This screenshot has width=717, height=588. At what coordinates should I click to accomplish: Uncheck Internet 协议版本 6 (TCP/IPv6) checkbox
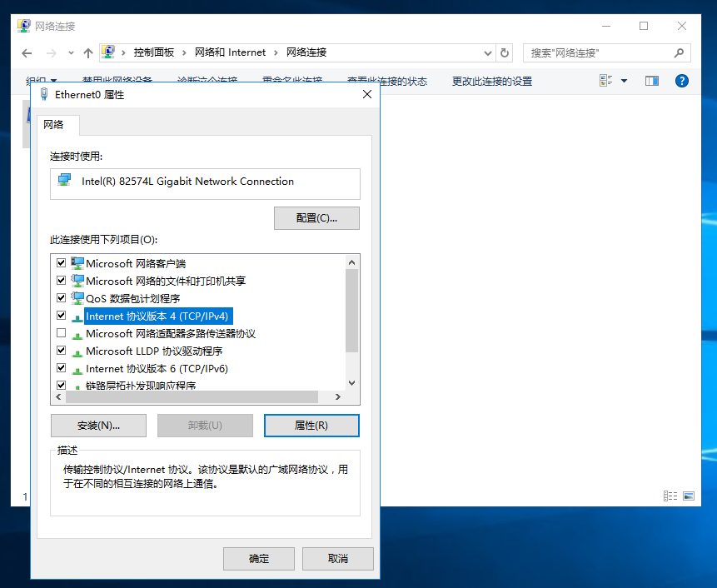[x=62, y=367]
